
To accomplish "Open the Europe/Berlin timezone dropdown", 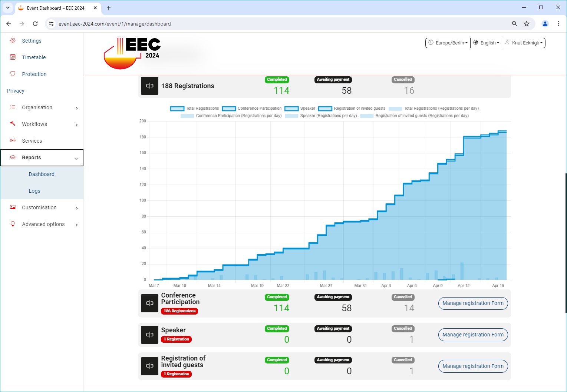I will [x=448, y=43].
